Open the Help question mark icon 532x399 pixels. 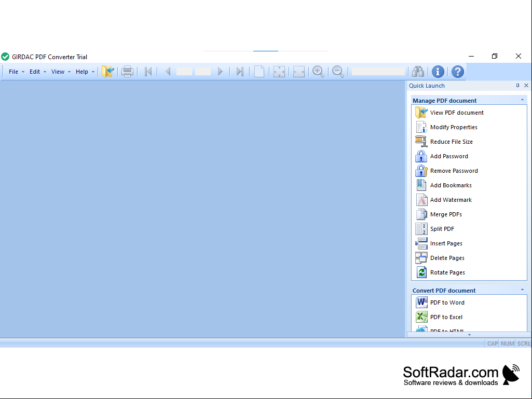457,72
